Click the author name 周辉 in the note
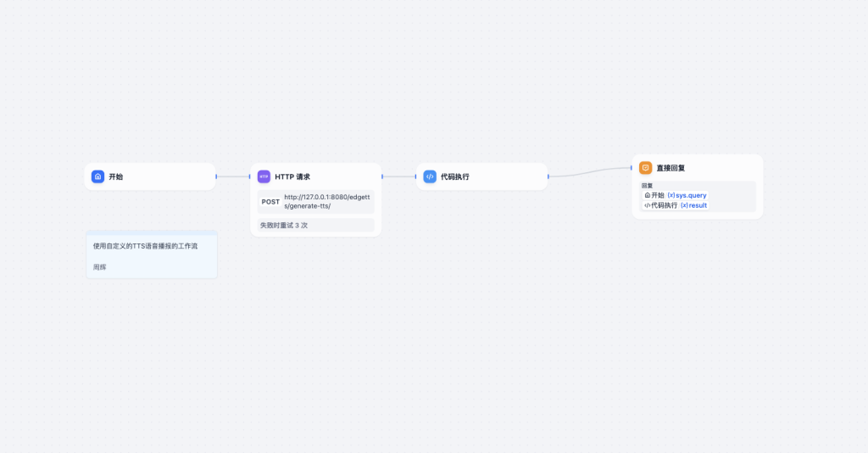 pyautogui.click(x=100, y=266)
